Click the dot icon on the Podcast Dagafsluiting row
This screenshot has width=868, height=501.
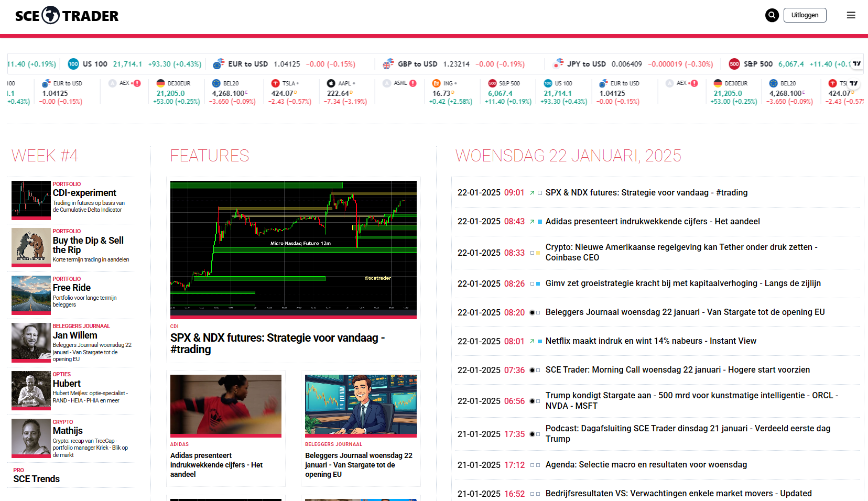532,434
